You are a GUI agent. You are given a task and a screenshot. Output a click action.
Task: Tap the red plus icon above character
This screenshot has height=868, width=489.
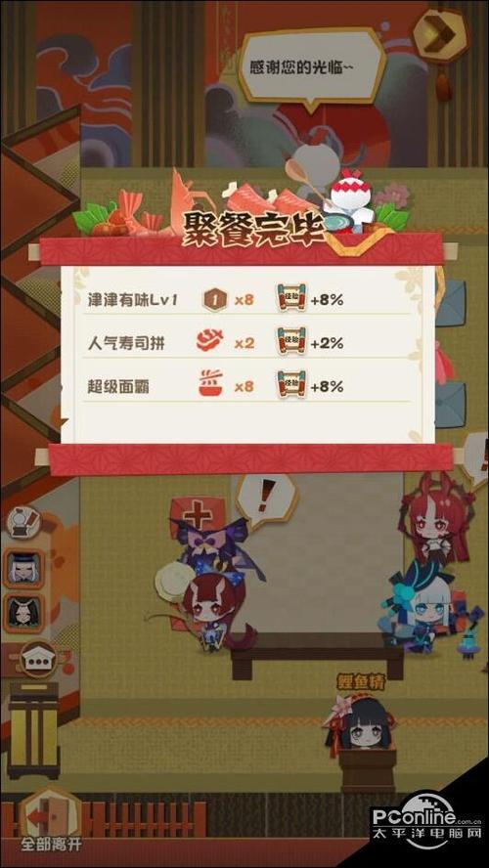click(x=198, y=514)
